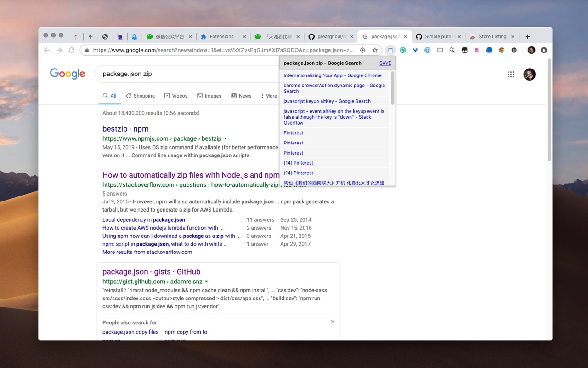Click the browser forward arrow
Screen dimensions: 588x368
(x=59, y=50)
